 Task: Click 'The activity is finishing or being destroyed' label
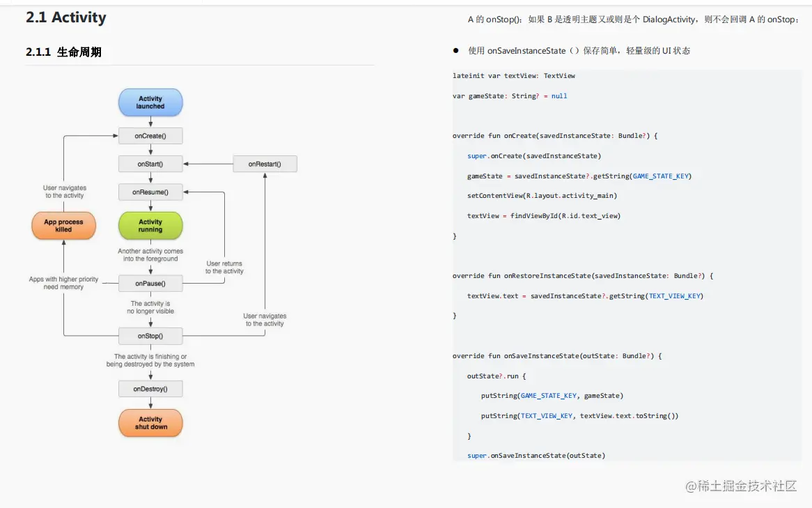coord(150,360)
